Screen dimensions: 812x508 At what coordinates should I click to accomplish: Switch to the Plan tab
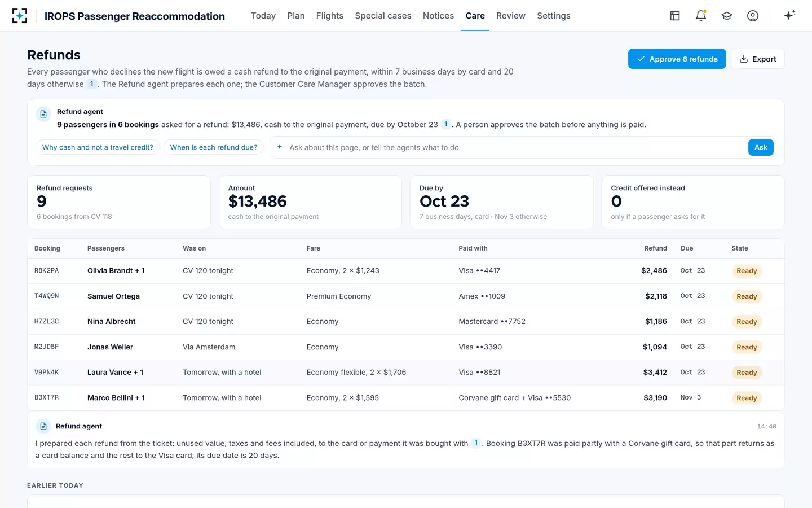(x=296, y=16)
